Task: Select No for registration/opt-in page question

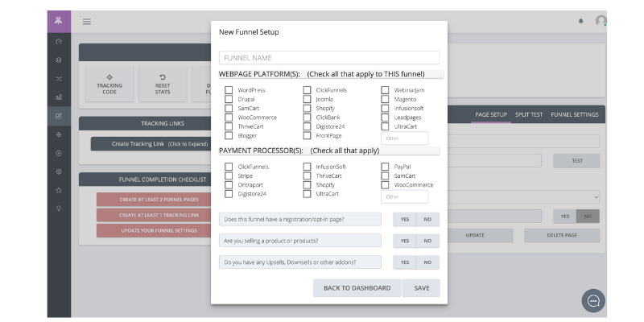Action: (427, 219)
